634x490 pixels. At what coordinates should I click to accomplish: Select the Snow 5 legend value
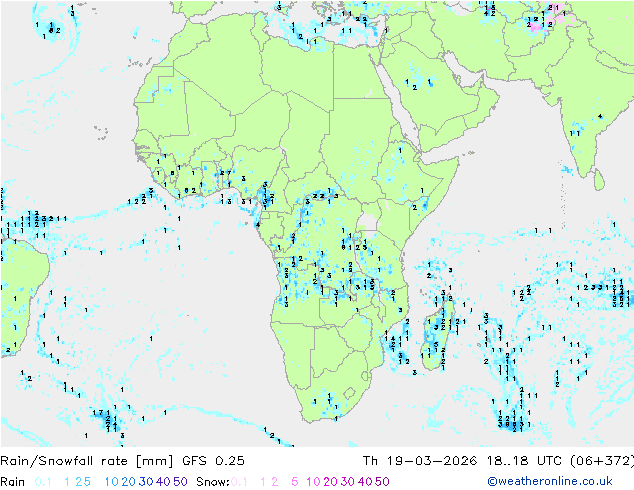tap(295, 482)
